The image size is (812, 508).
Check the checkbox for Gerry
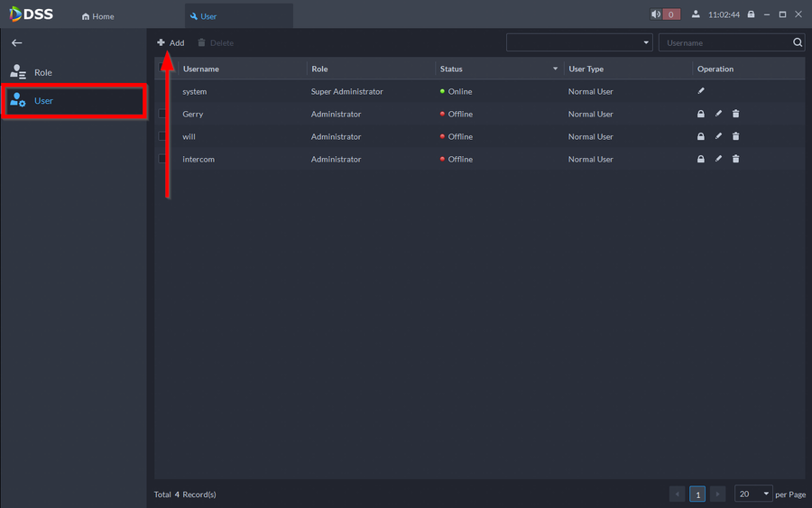(x=162, y=114)
